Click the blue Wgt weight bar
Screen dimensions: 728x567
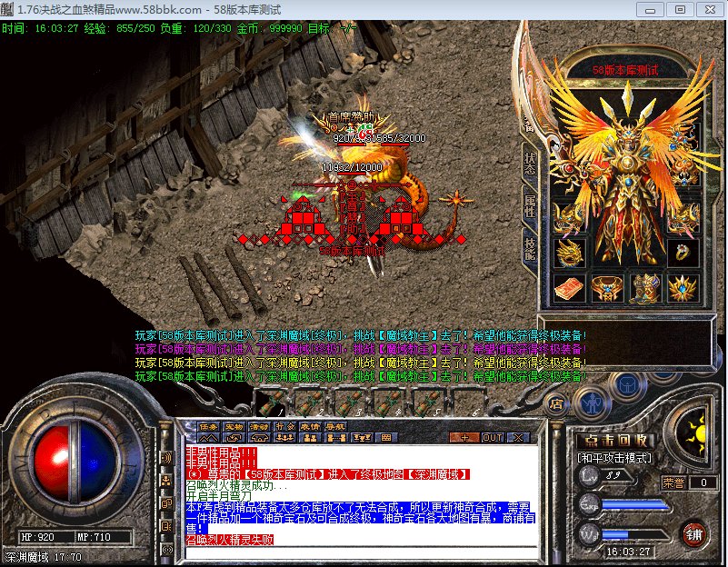(x=635, y=535)
